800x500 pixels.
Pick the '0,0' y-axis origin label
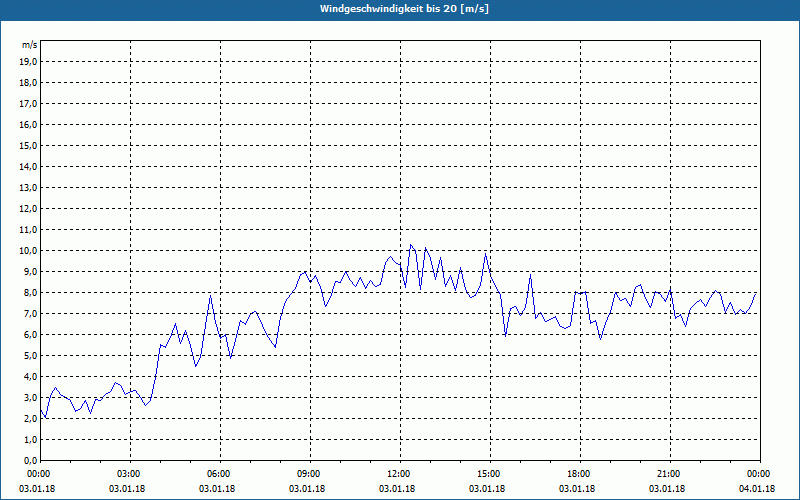coord(30,460)
